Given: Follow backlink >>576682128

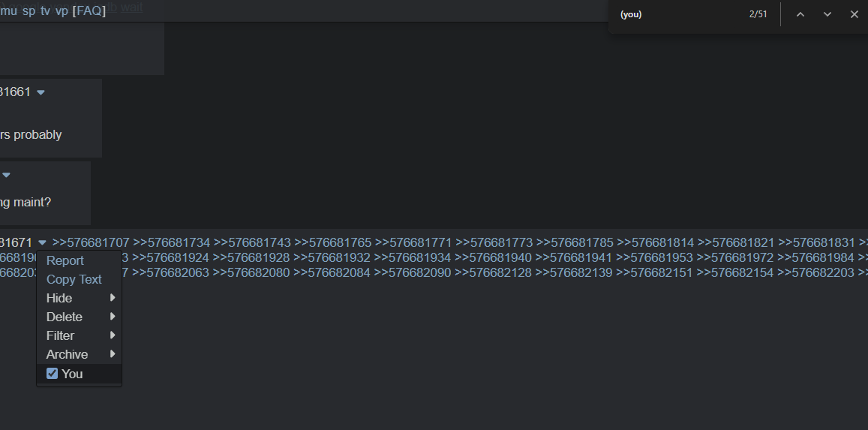Looking at the screenshot, I should coord(493,273).
